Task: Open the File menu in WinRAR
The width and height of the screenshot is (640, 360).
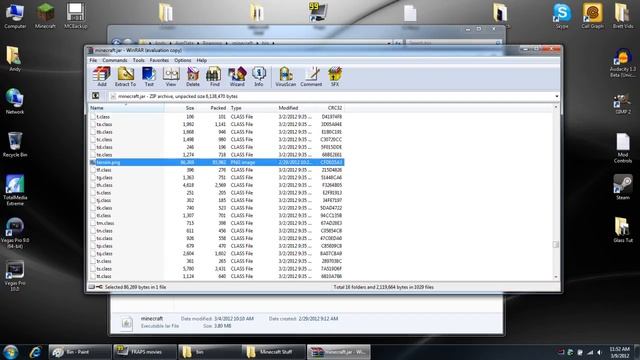Action: [93, 60]
